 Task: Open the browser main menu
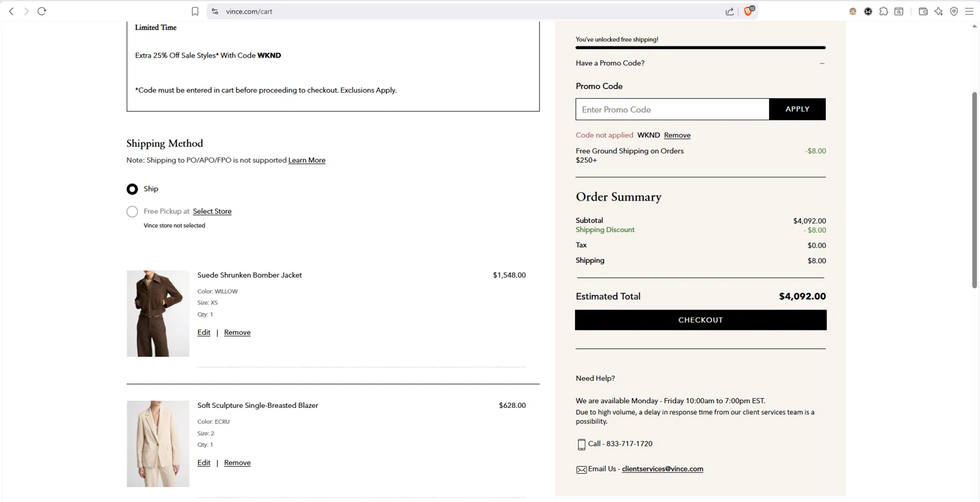[x=970, y=11]
